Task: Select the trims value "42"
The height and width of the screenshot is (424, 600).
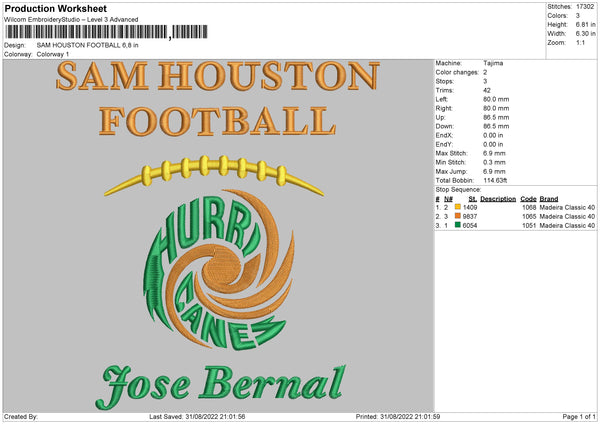Action: tap(487, 90)
